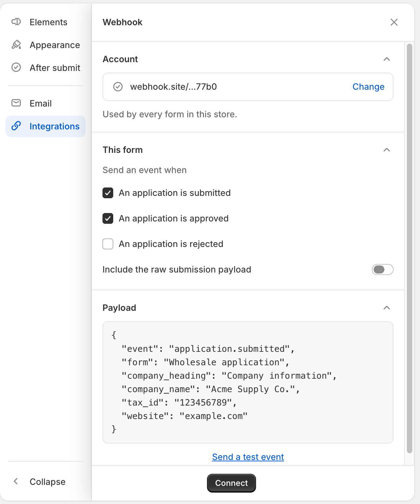The height and width of the screenshot is (504, 420).
Task: Click the webhook.site/...77b0 account field
Action: click(248, 87)
